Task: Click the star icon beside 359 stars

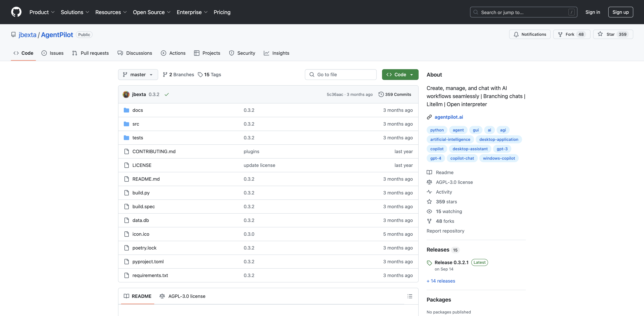Action: [429, 202]
